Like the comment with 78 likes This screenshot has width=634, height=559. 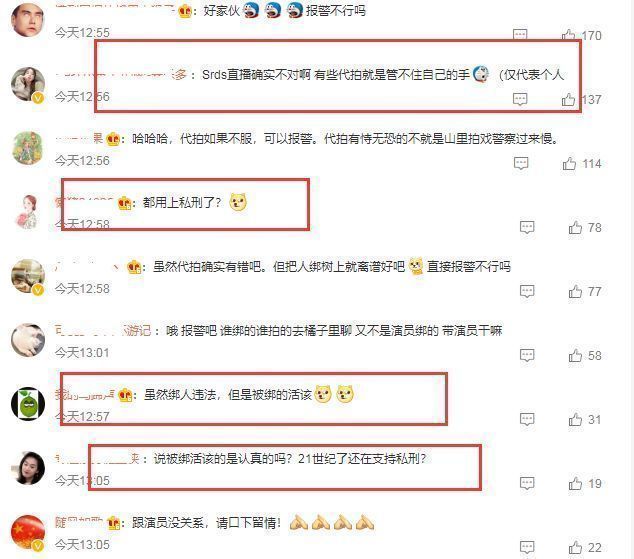click(x=575, y=228)
